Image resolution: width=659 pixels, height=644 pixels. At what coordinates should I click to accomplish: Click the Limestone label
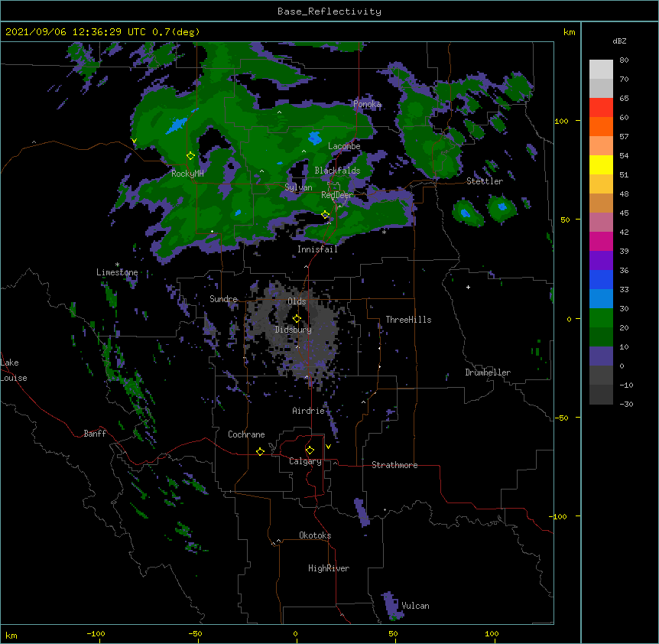(x=117, y=272)
